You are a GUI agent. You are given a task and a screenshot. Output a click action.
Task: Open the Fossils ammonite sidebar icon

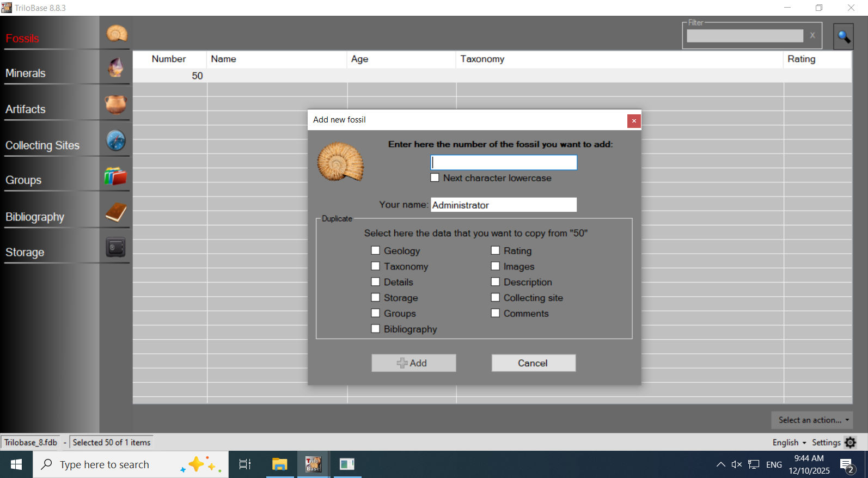116,34
